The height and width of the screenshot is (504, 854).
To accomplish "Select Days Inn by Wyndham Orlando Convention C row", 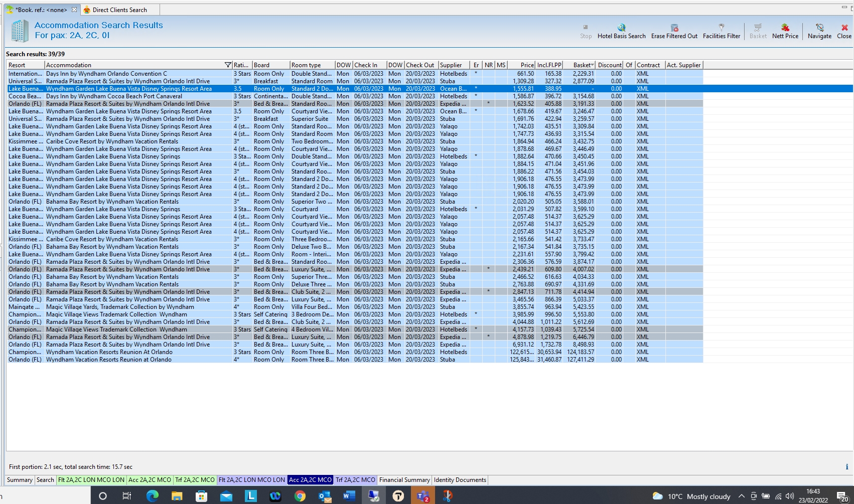I will (x=354, y=74).
